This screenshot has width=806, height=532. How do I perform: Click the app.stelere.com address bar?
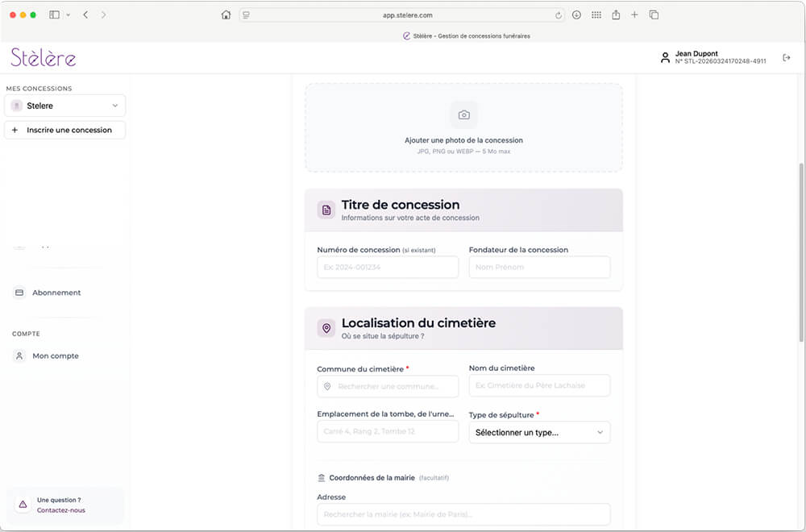[402, 15]
